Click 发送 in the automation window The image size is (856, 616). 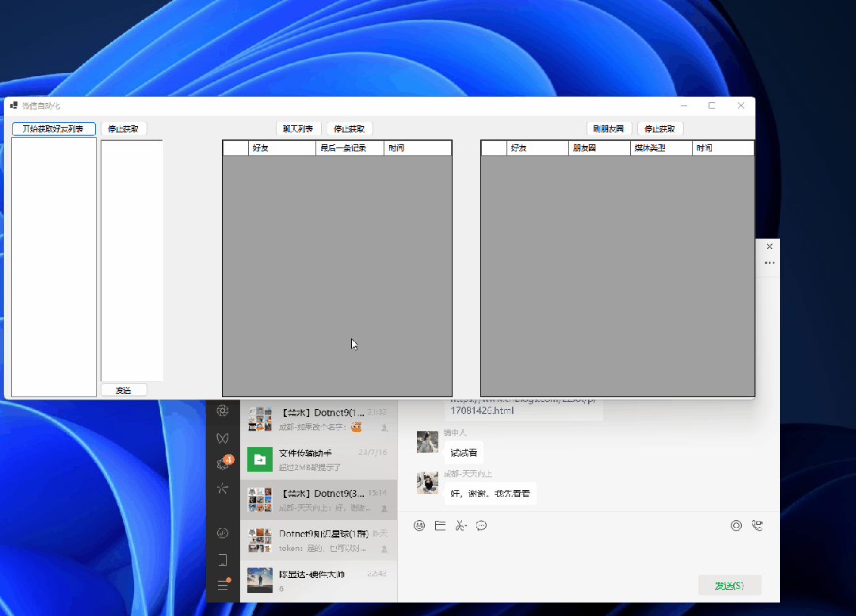pos(124,389)
